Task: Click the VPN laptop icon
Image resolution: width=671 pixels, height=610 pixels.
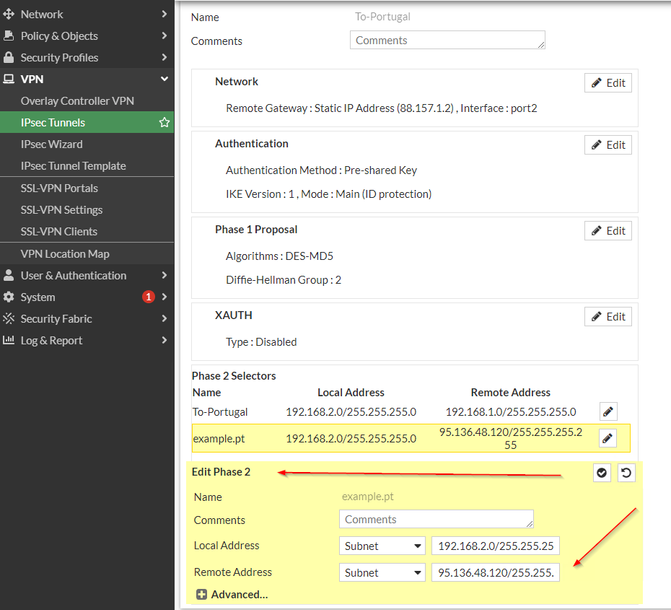Action: click(x=9, y=79)
